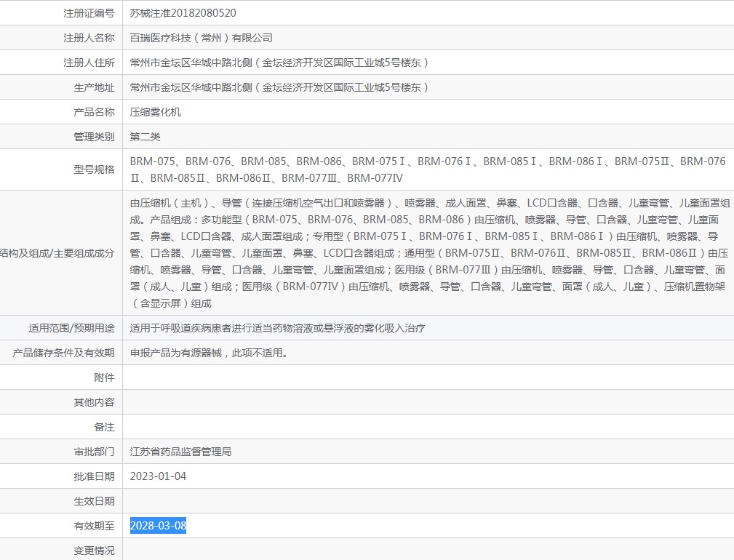734x560 pixels.
Task: Click the 适用范围/预期用途 label
Action: click(x=71, y=328)
